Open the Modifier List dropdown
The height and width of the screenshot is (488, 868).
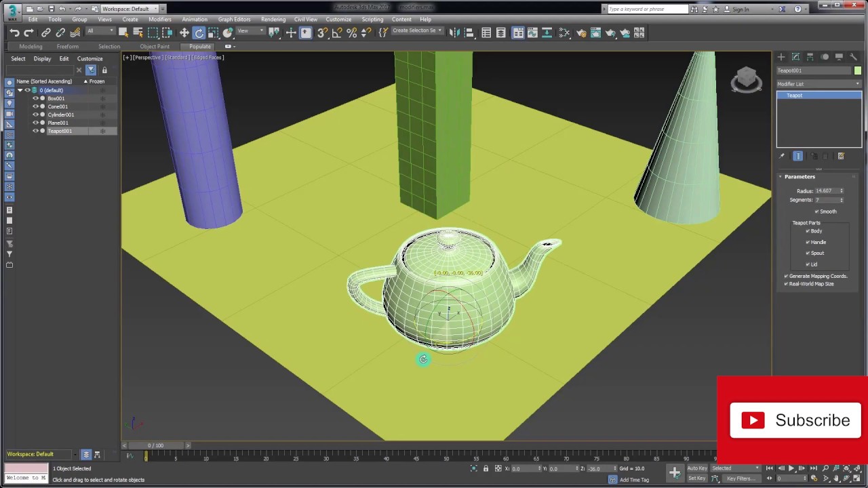[x=818, y=84]
